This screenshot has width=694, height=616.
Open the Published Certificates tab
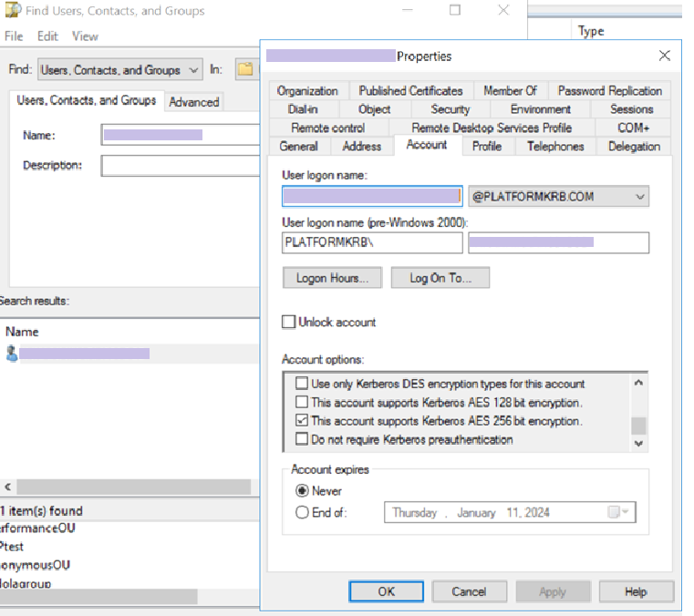click(x=410, y=90)
